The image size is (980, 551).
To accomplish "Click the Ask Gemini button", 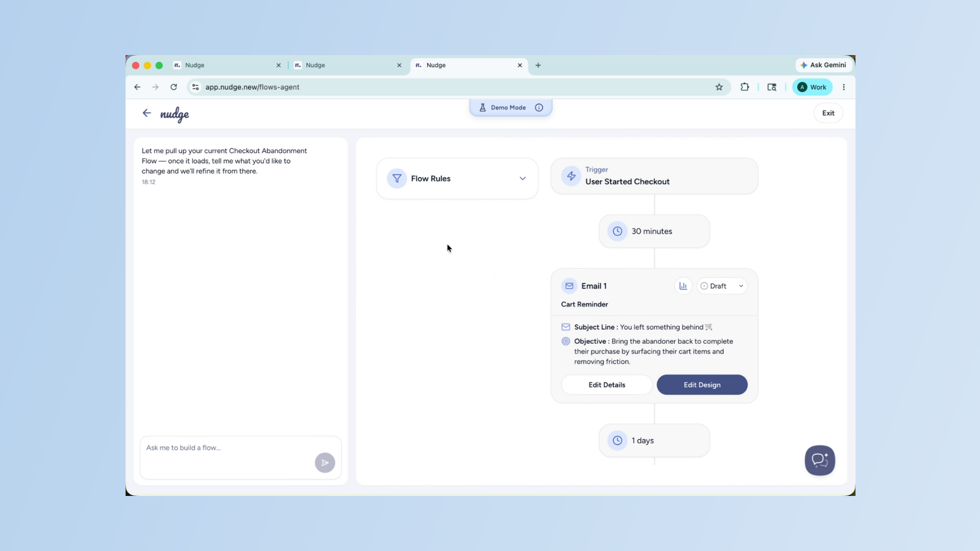I will [823, 65].
